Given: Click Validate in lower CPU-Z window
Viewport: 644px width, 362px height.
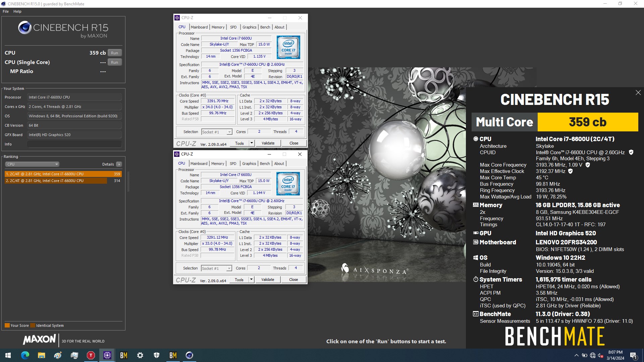Looking at the screenshot, I should (x=268, y=280).
